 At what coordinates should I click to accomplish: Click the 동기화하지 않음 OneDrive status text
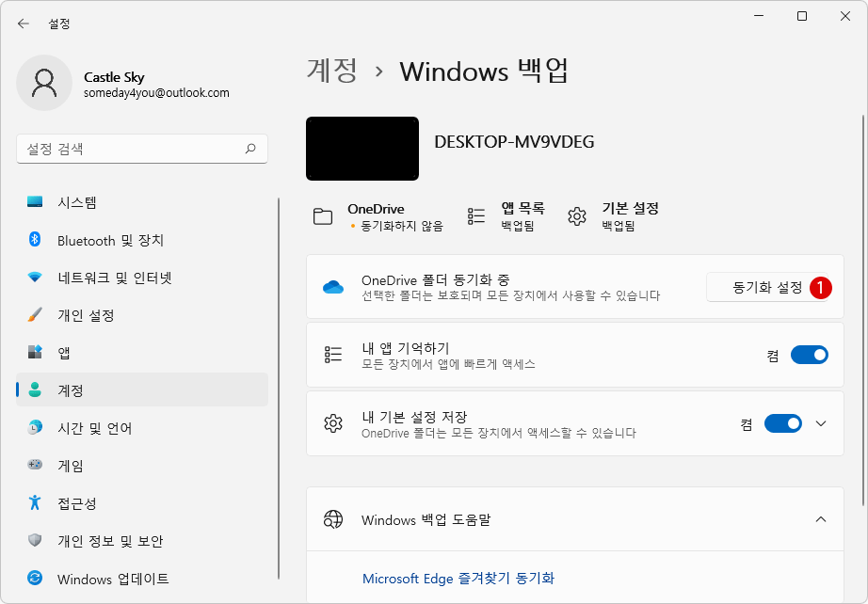(x=402, y=226)
